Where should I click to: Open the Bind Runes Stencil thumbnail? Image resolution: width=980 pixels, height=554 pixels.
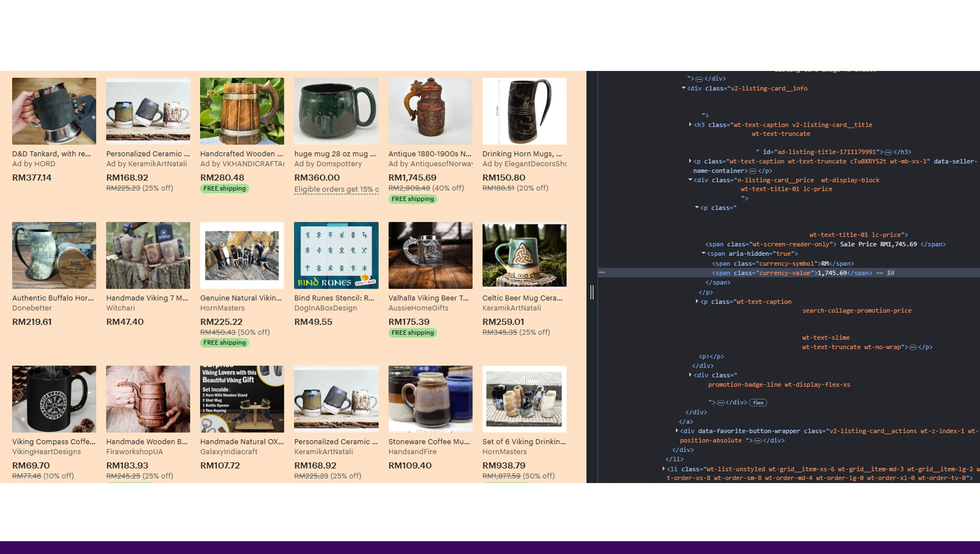coord(336,255)
